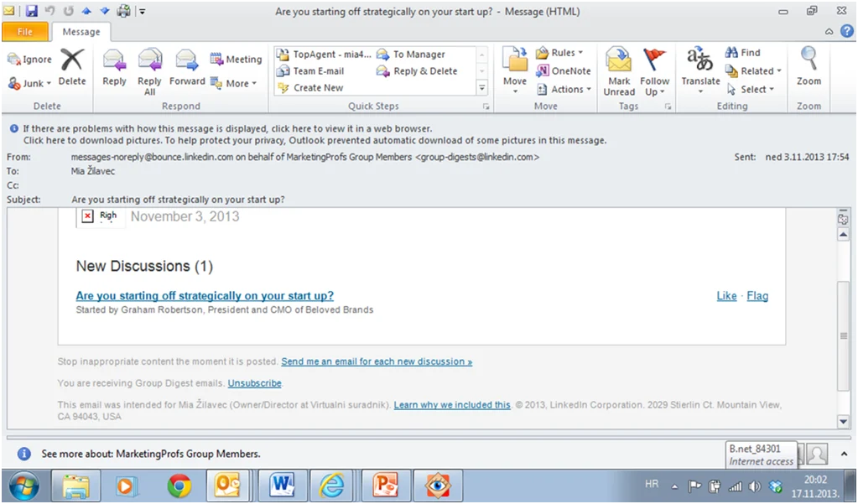
Task: Click Find in Editing group
Action: [x=742, y=53]
